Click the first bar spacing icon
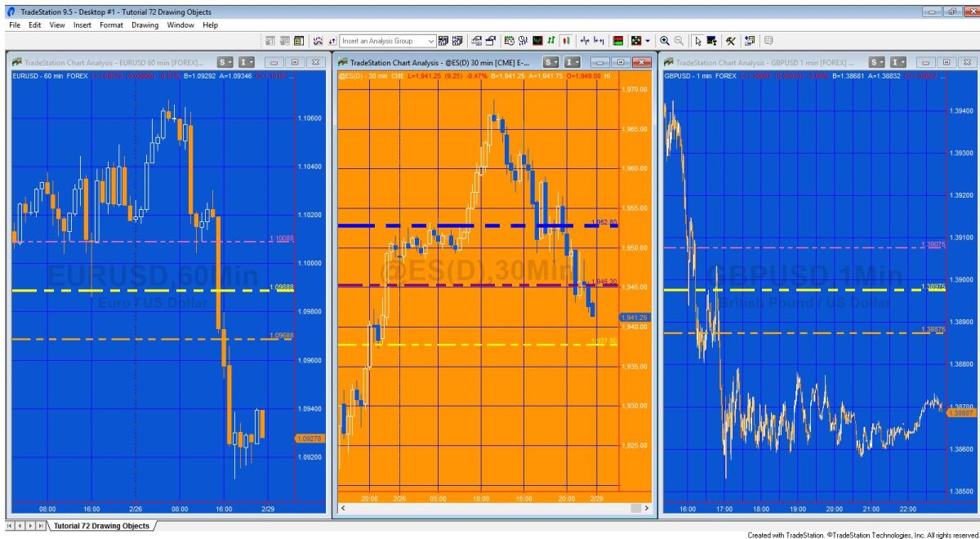This screenshot has width=980, height=539. click(585, 41)
